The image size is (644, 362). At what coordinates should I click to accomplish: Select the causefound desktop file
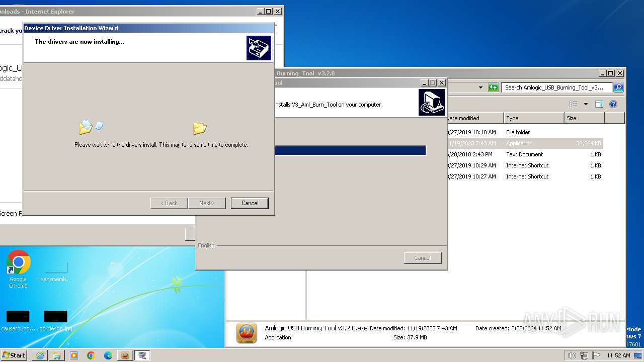[18, 321]
